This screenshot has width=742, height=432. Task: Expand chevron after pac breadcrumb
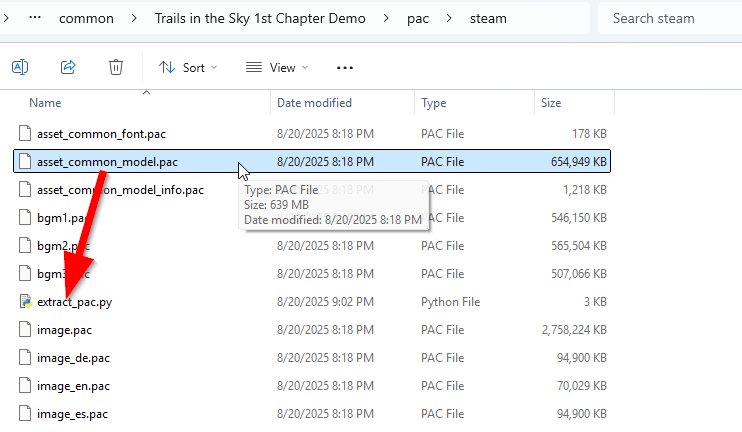coord(449,18)
